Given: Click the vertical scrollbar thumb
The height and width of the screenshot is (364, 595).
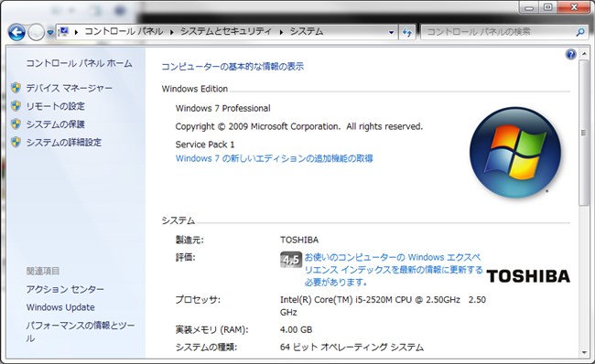Looking at the screenshot, I should tap(583, 133).
